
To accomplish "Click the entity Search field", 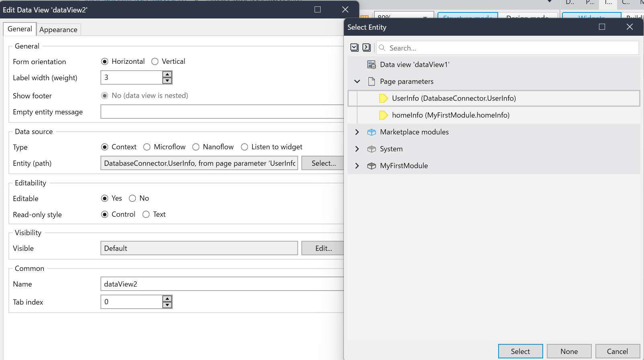I will 510,48.
